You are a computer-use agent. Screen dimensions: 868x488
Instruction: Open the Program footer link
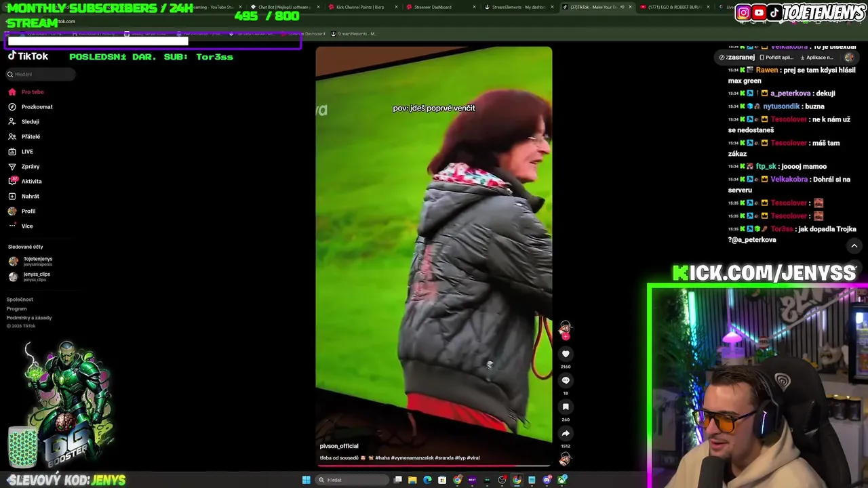point(17,308)
